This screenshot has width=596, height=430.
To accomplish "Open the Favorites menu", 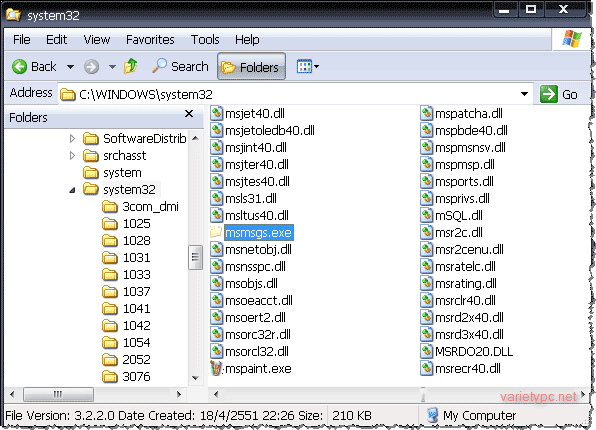I will (x=150, y=40).
